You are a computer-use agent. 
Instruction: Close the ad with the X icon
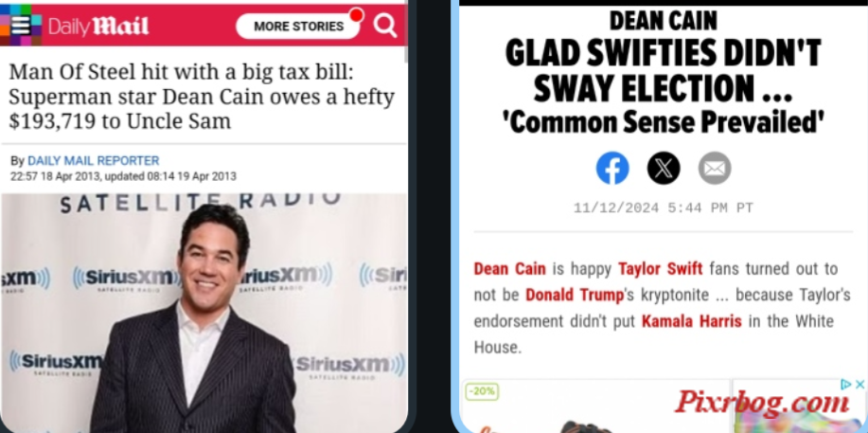coord(859,385)
